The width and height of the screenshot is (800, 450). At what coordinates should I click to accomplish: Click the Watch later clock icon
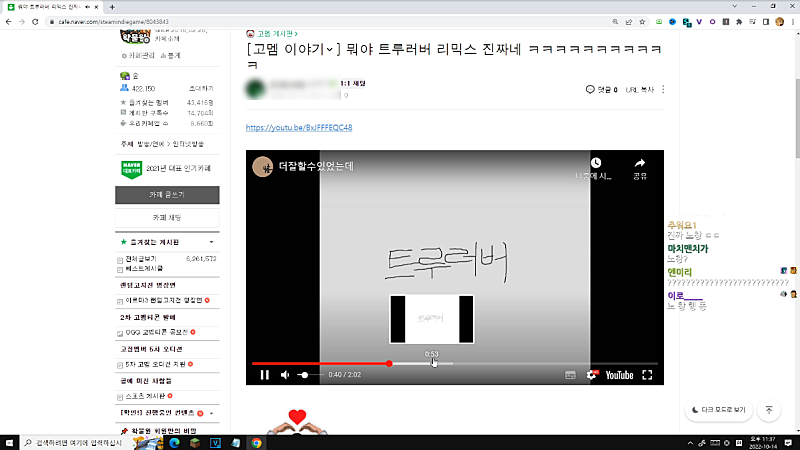click(596, 163)
